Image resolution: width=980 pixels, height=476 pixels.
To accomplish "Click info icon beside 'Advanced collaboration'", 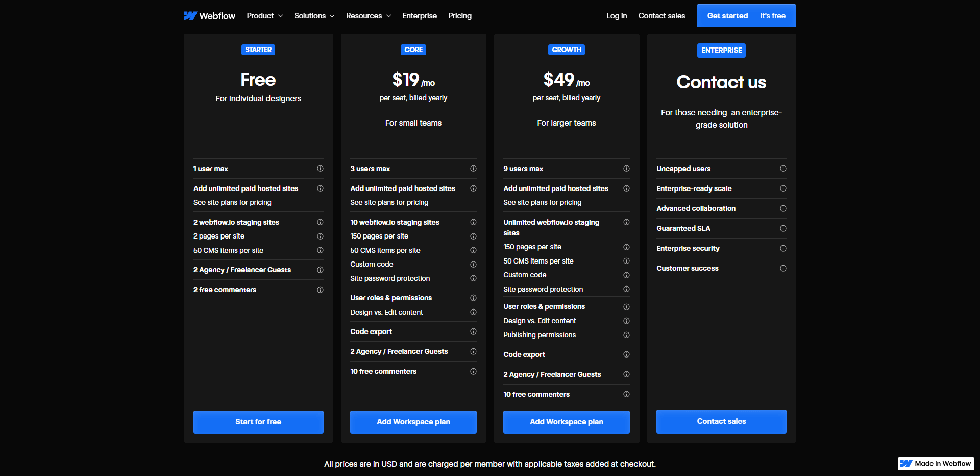I will click(x=783, y=208).
